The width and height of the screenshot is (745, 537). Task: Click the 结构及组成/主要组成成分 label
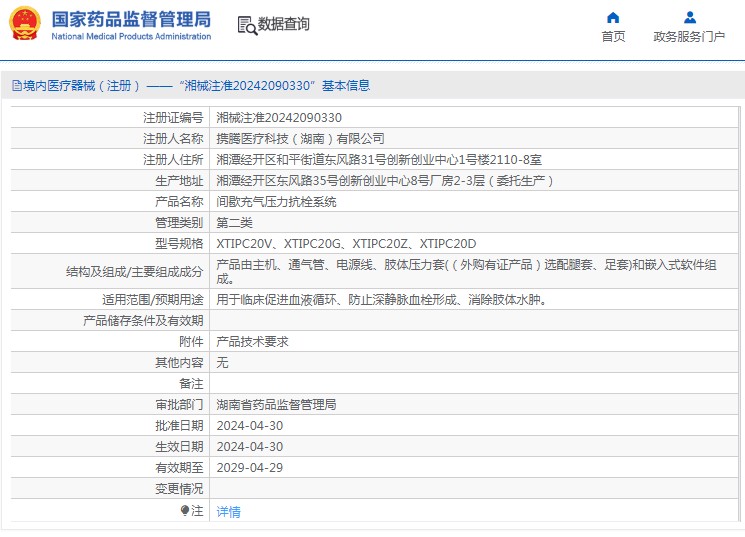[134, 271]
